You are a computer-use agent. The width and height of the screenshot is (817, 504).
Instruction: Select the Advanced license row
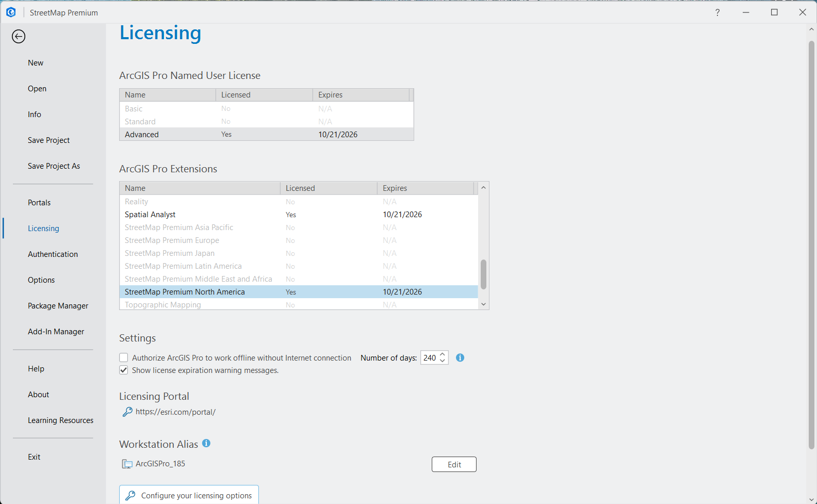point(267,134)
